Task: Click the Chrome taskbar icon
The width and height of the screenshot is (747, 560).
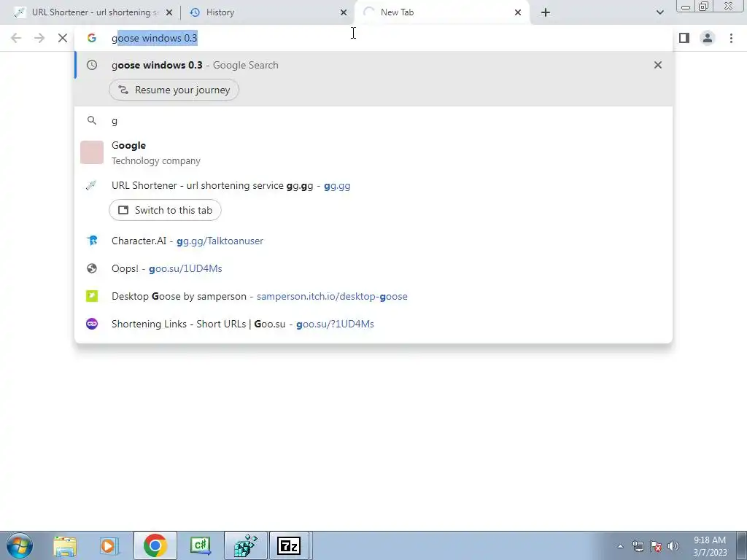Action: coord(155,545)
